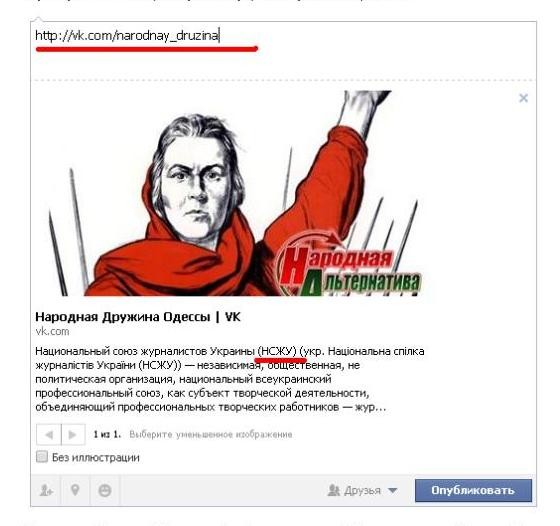Viewport: 560px width, 526px height.
Task: Click the Опубликовать button
Action: [473, 490]
